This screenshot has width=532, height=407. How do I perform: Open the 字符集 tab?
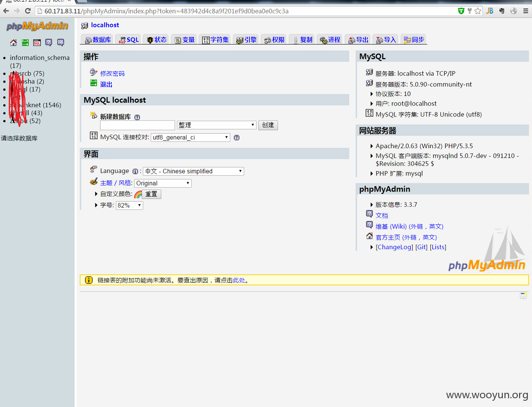point(215,40)
